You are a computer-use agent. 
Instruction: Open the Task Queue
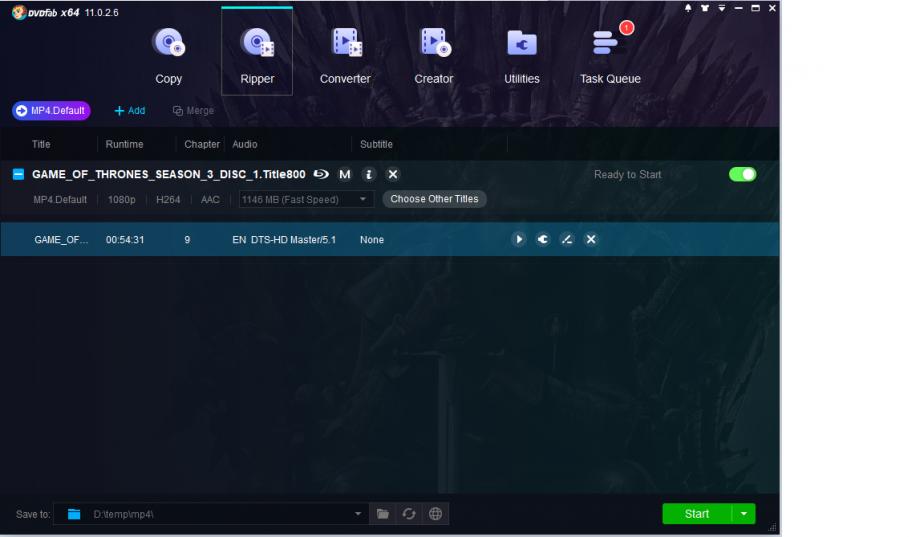coord(610,55)
